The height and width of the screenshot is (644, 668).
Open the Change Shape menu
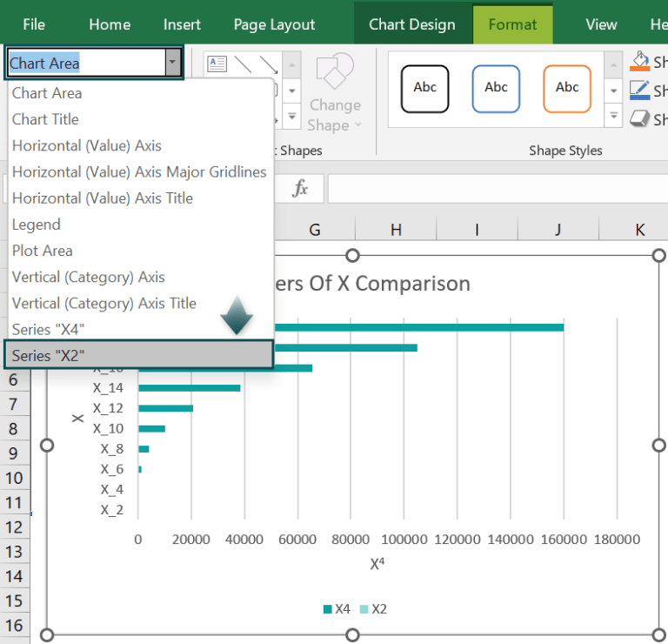(335, 93)
